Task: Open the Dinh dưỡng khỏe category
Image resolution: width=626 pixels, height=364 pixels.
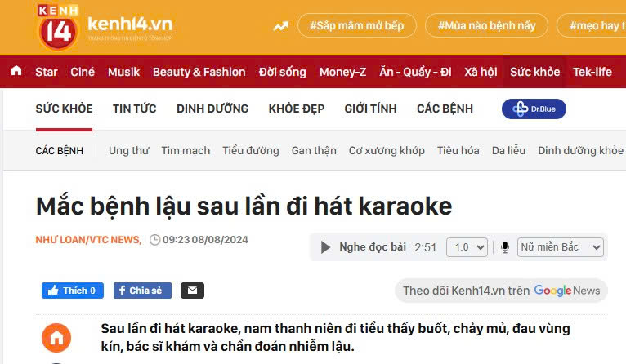Action: [580, 151]
